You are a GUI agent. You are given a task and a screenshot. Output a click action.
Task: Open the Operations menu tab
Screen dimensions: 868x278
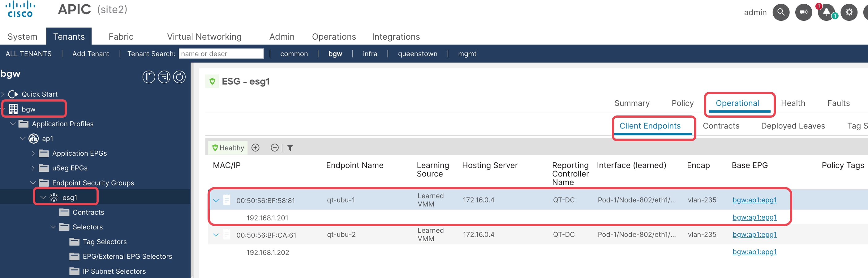point(334,37)
